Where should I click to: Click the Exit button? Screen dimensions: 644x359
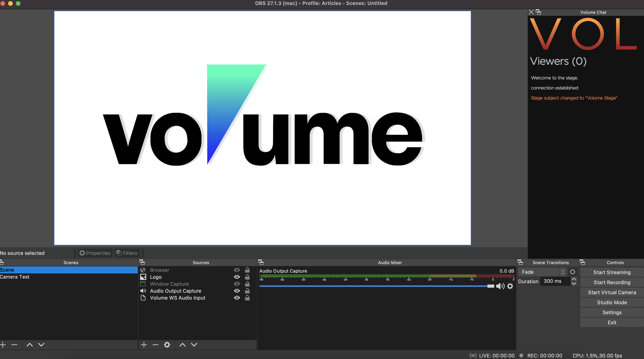[x=612, y=322]
